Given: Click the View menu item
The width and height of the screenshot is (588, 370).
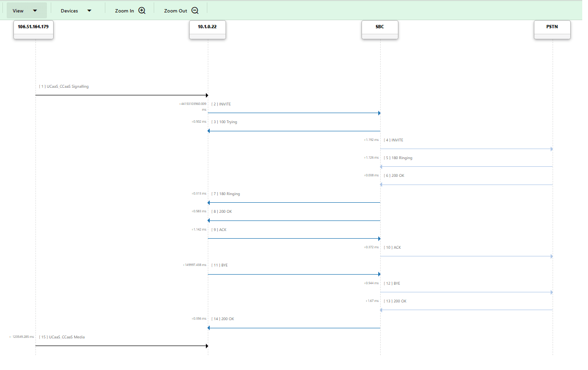Looking at the screenshot, I should (x=18, y=10).
